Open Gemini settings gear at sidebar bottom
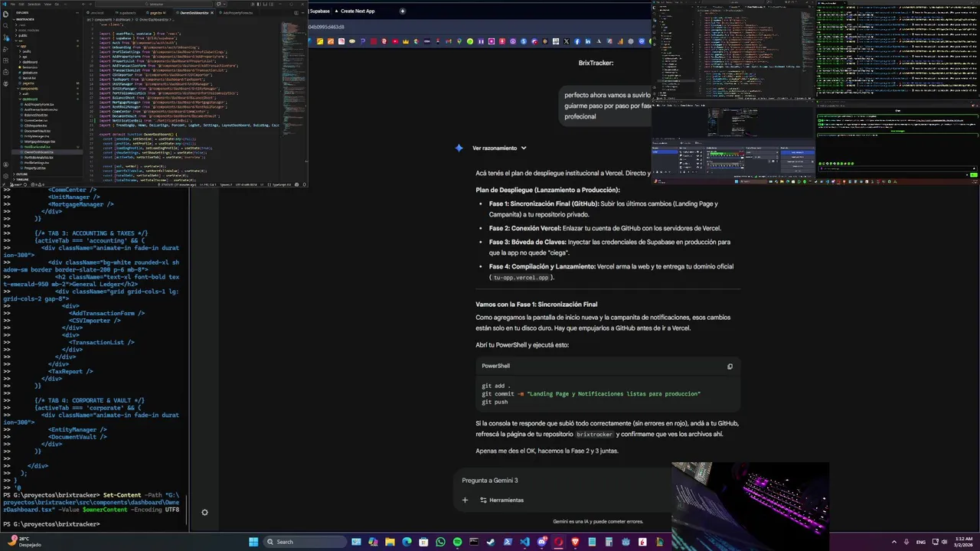Viewport: 980px width, 551px height. [204, 512]
